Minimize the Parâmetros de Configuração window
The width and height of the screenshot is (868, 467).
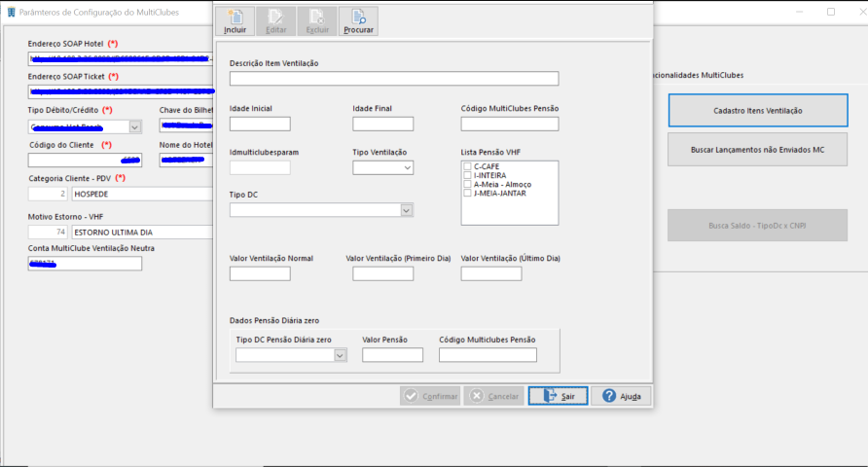[x=799, y=12]
